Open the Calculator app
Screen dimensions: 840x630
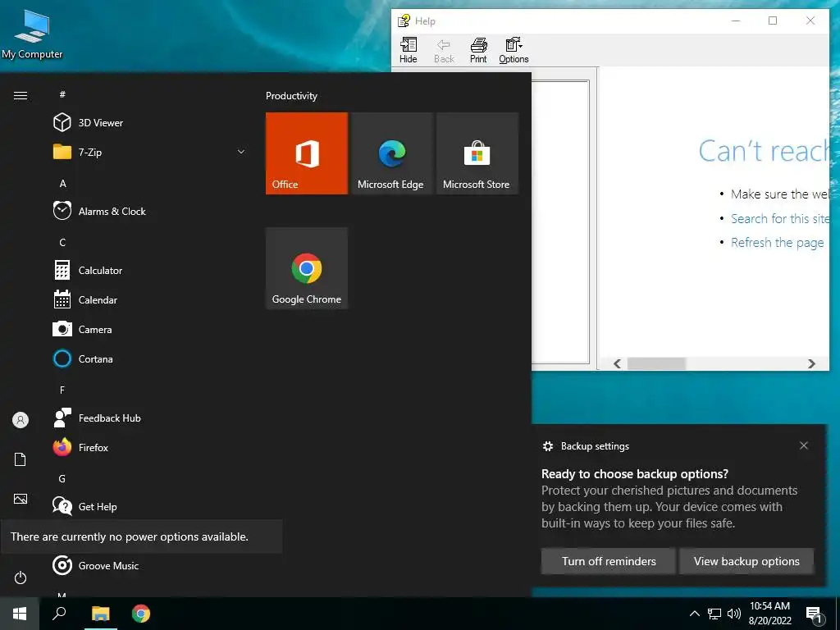[x=150, y=270]
